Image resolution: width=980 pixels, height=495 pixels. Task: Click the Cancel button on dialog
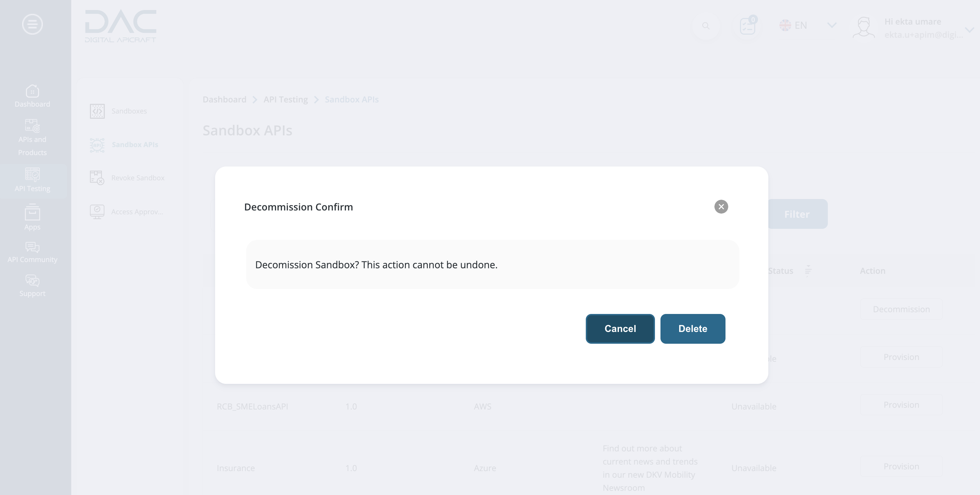coord(620,328)
